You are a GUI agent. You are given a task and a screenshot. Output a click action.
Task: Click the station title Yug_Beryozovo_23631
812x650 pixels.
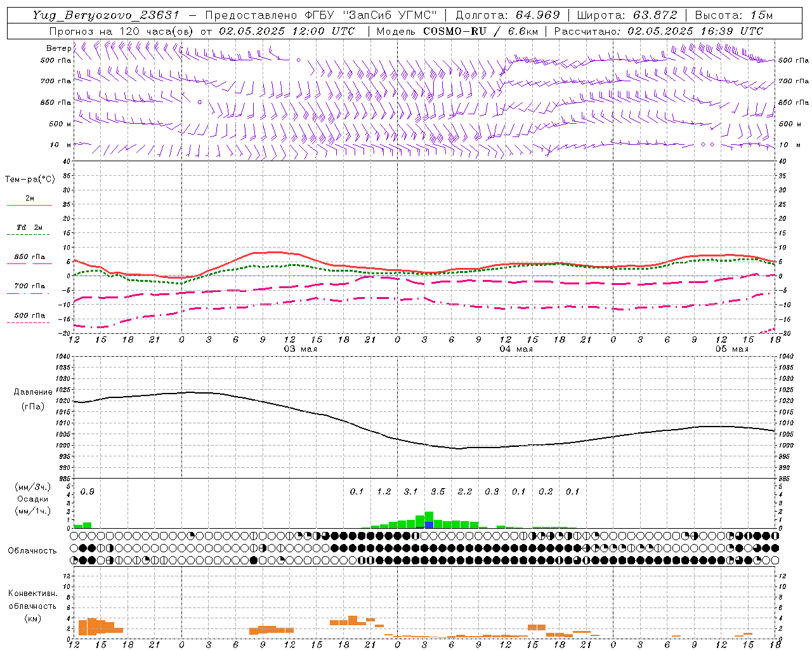[x=106, y=15]
